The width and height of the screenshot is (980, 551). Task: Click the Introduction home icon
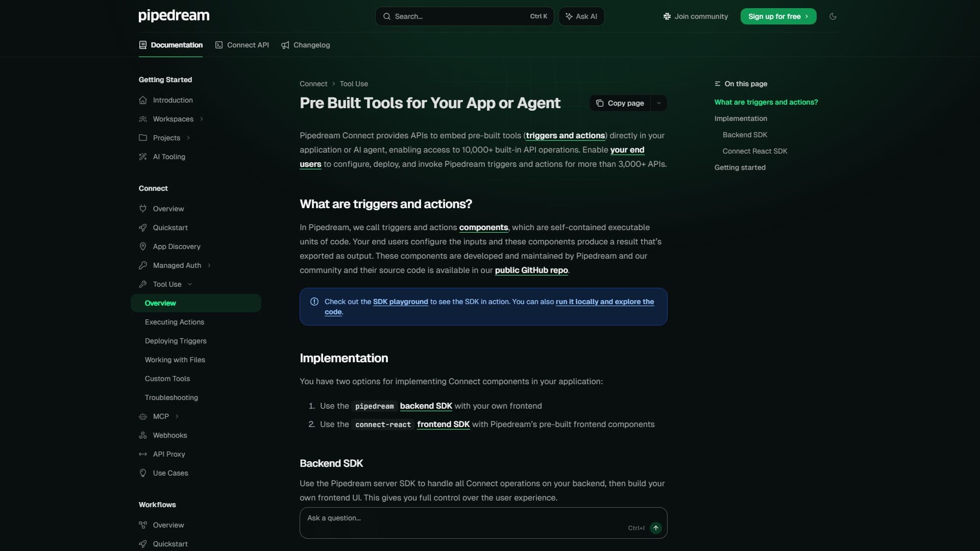pos(143,100)
